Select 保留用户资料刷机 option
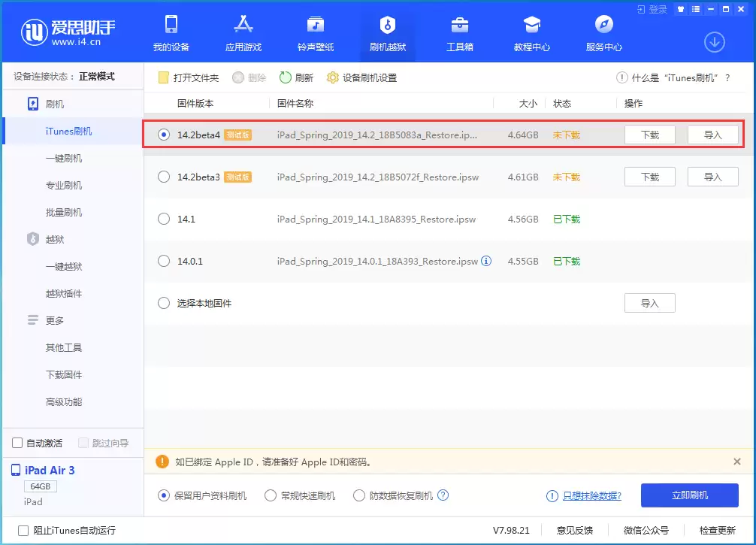Screen dimensions: 756x545 coord(164,495)
